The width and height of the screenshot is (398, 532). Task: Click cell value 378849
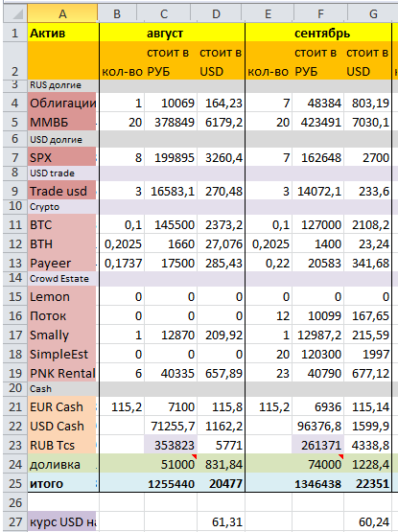click(171, 122)
